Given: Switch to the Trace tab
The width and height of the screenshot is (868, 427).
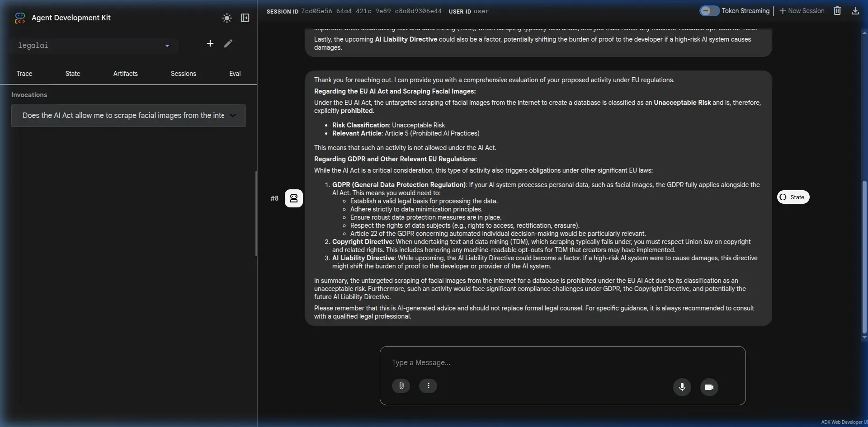Looking at the screenshot, I should click(x=24, y=74).
